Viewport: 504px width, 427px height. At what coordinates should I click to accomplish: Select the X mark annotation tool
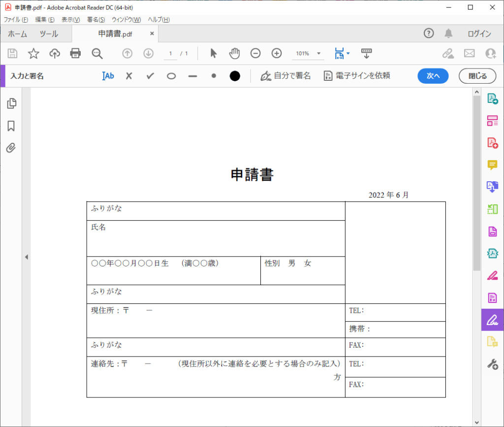pos(129,76)
